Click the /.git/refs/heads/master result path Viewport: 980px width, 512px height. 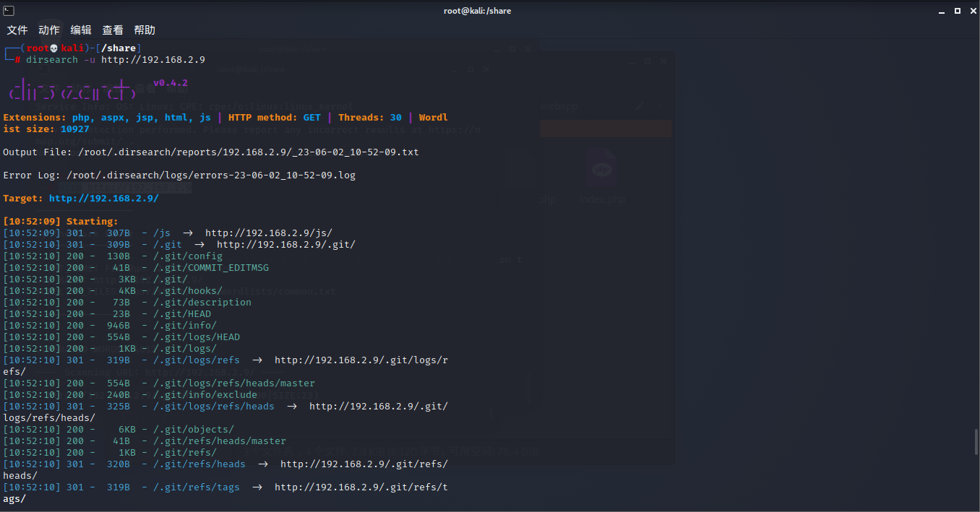click(220, 441)
